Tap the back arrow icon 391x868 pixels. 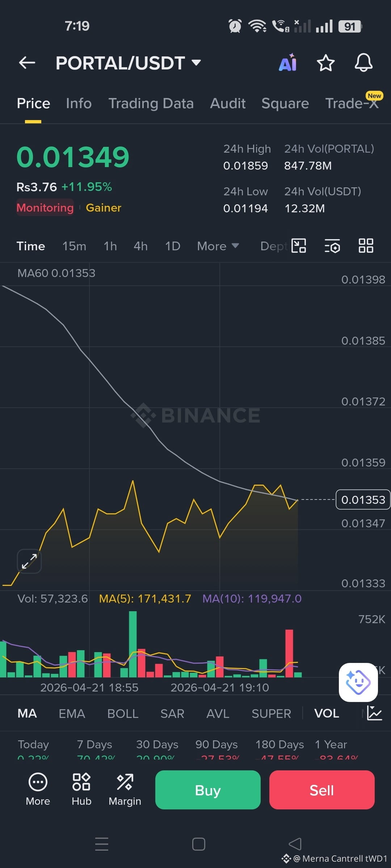(x=27, y=63)
